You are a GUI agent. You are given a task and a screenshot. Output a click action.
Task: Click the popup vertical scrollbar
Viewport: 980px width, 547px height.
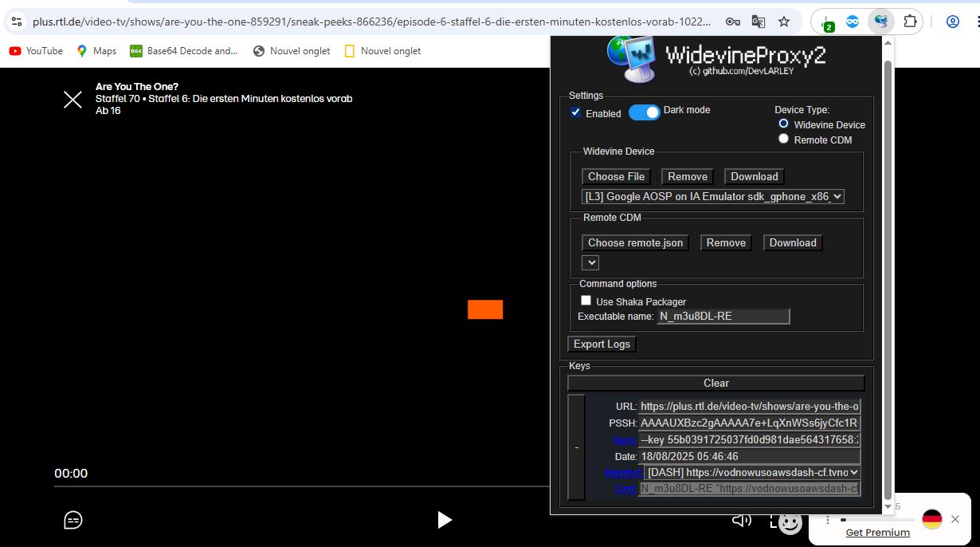pos(888,279)
